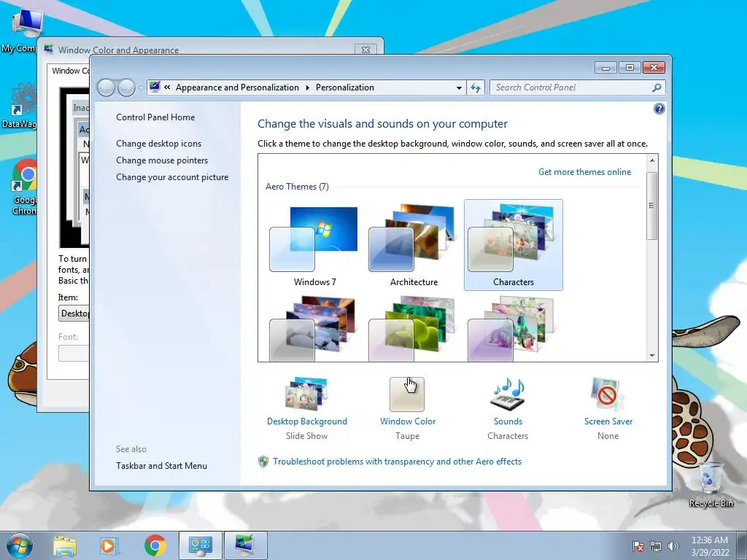Click the theme list scroll down arrow

click(652, 356)
